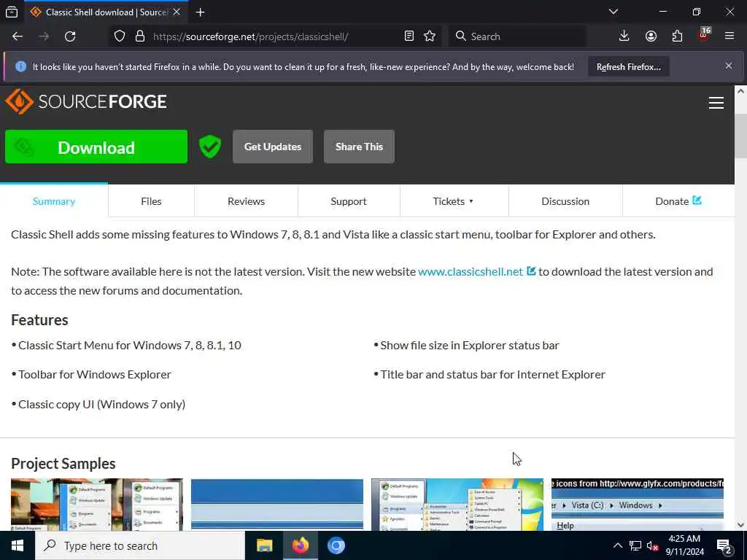The width and height of the screenshot is (747, 560).
Task: Click the Get Updates button
Action: (273, 147)
